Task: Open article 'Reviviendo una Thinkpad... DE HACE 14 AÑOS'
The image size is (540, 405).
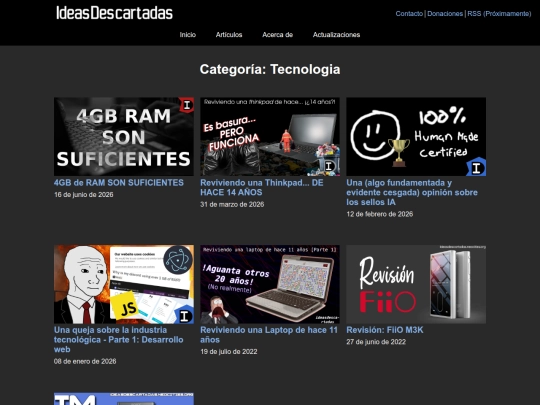Action: 262,187
